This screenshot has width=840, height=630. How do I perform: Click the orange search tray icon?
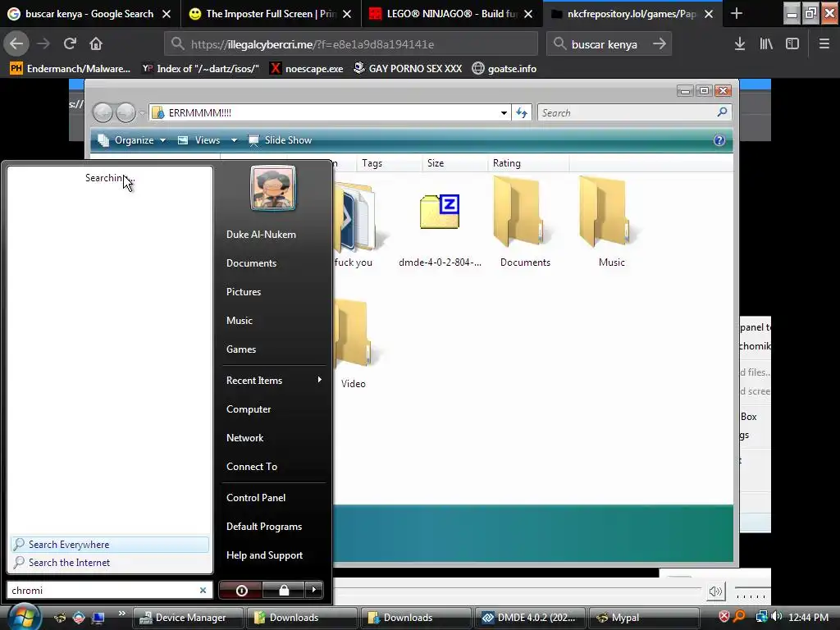[x=740, y=617]
